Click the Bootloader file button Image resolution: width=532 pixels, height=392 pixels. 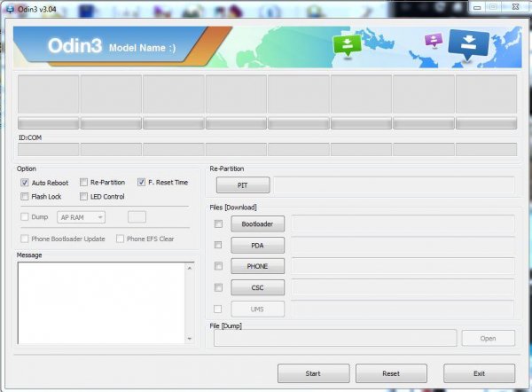257,224
